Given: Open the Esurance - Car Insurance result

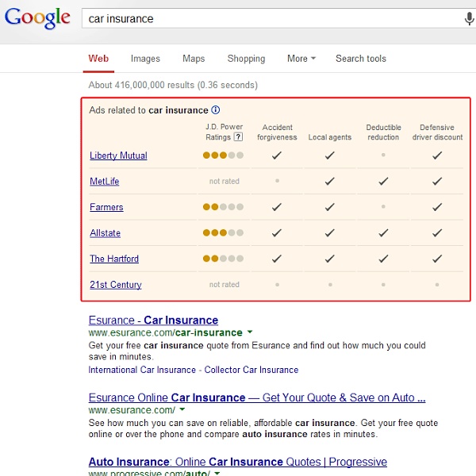Looking at the screenshot, I should point(153,321).
